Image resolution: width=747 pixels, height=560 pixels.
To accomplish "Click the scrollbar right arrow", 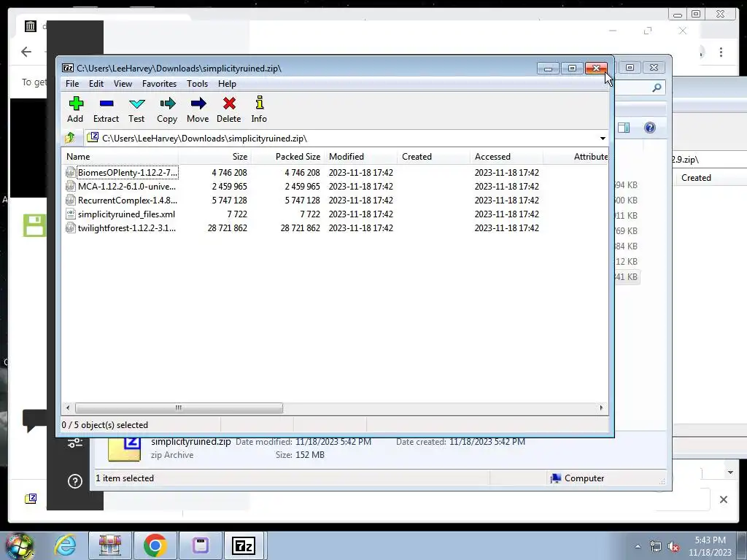I will point(601,408).
